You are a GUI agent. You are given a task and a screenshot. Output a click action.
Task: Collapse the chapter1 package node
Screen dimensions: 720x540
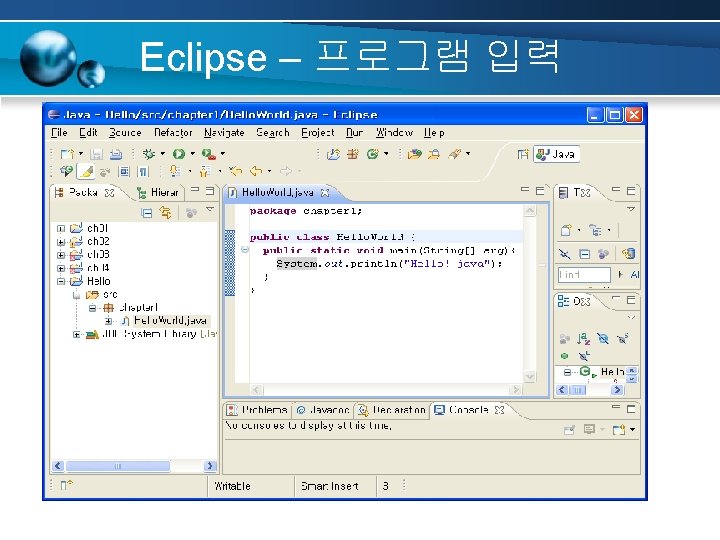coord(92,308)
